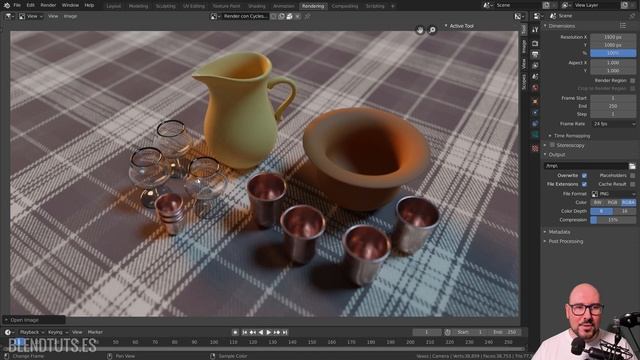This screenshot has width=640, height=360.
Task: Switch to the Texture Paint workspace tab
Action: tap(227, 6)
